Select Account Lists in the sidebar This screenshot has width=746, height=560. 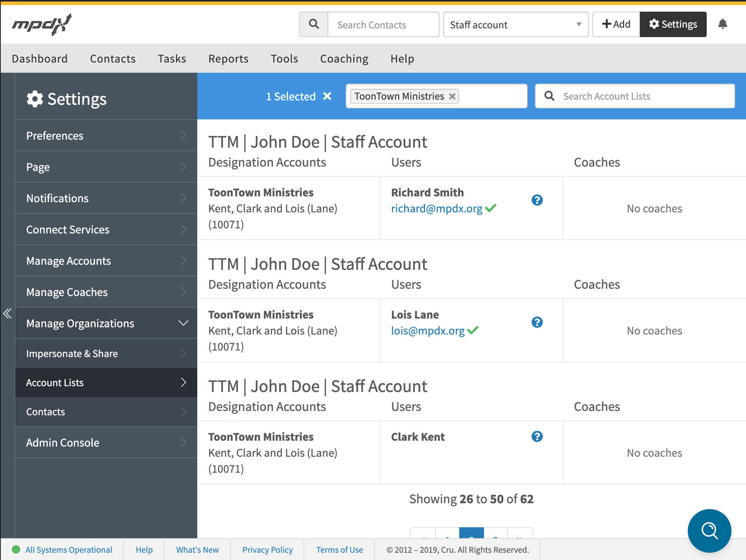(x=106, y=382)
